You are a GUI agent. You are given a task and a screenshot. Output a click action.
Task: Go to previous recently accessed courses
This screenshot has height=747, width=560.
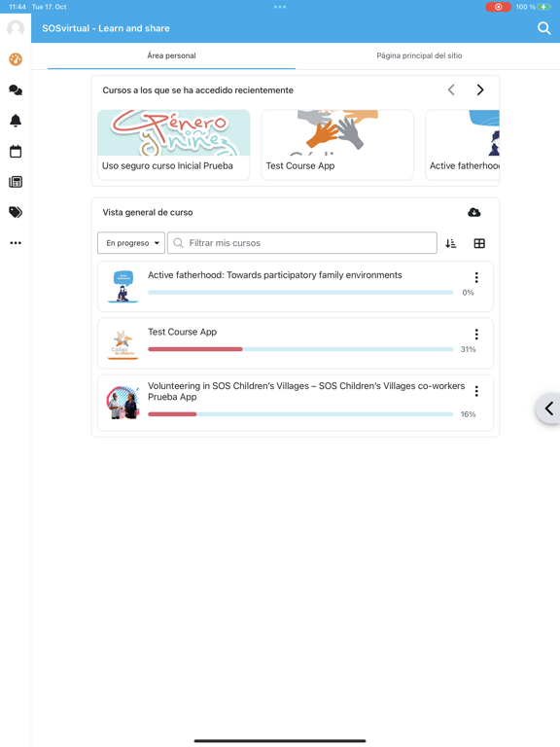pyautogui.click(x=451, y=89)
